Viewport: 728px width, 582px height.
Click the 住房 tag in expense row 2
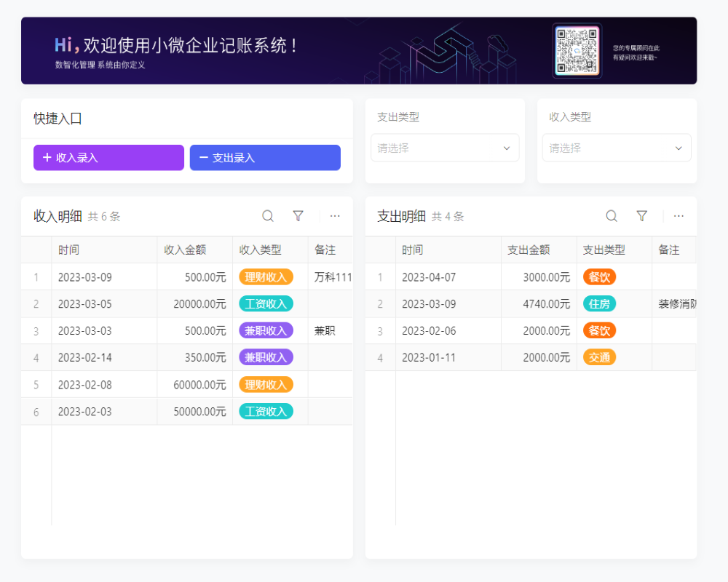pos(598,303)
